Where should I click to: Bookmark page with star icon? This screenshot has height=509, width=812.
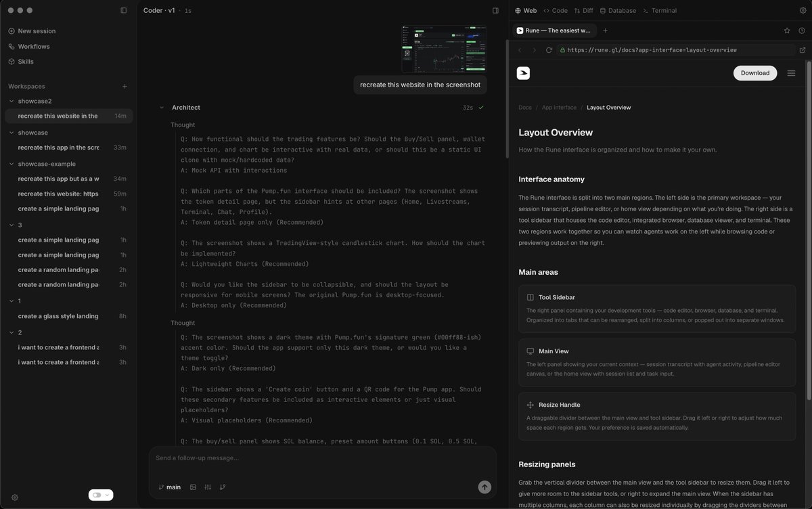pos(787,30)
